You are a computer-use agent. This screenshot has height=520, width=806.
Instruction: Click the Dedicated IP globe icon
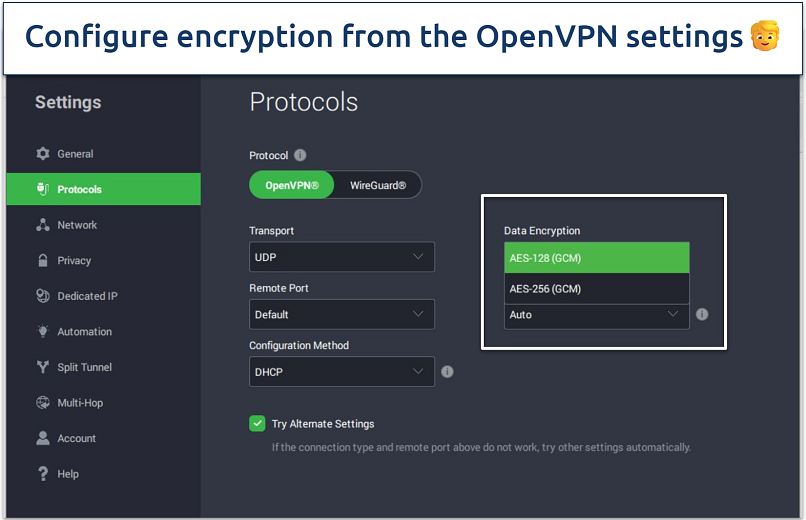click(x=43, y=295)
